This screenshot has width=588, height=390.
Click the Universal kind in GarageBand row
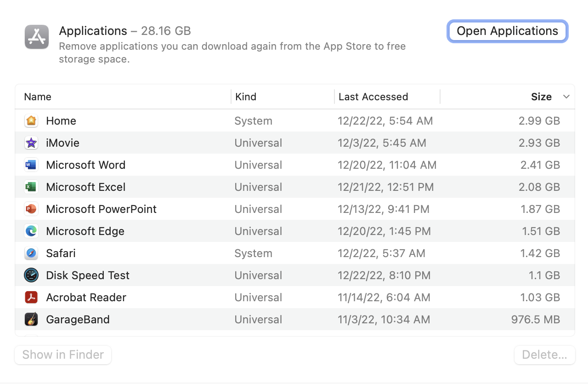[x=258, y=320]
